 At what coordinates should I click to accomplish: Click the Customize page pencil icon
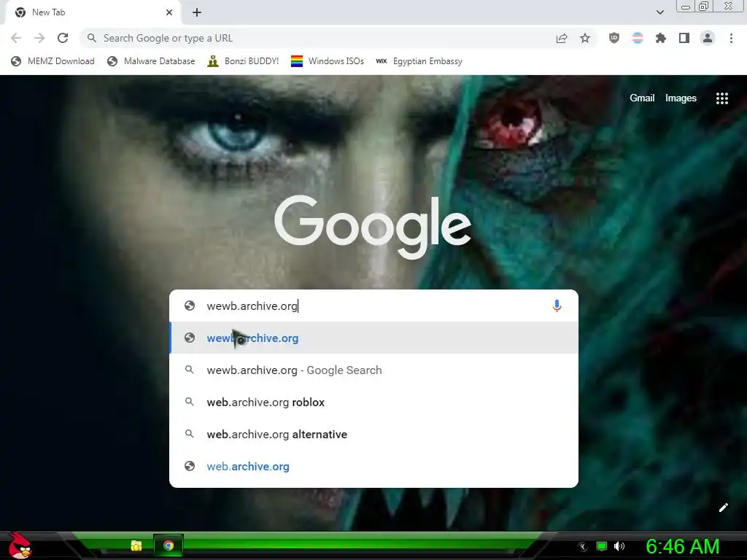coord(723,507)
